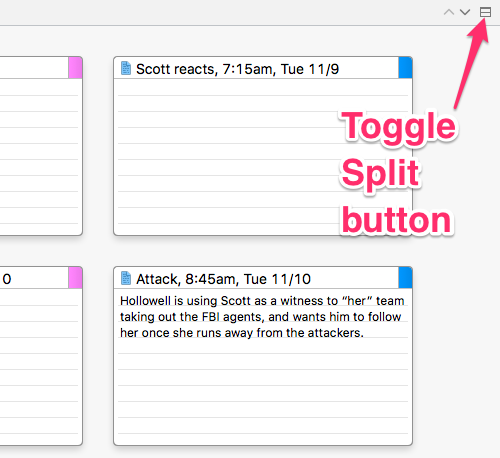Click blue label swatch on Scott reacts card

tap(405, 68)
